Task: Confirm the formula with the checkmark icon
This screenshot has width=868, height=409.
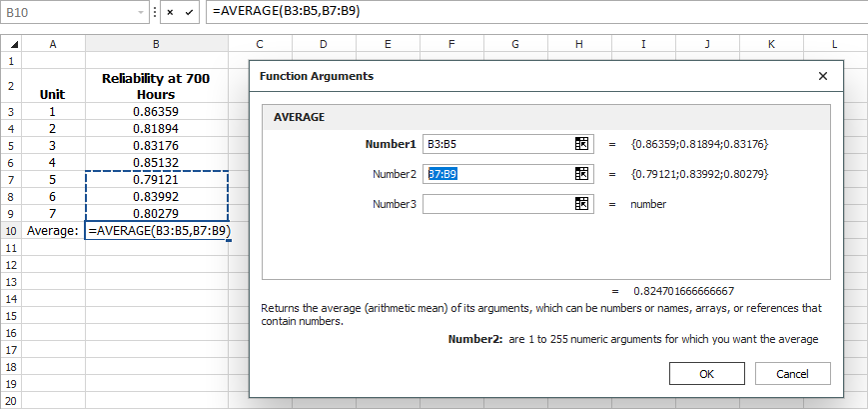Action: pos(189,12)
